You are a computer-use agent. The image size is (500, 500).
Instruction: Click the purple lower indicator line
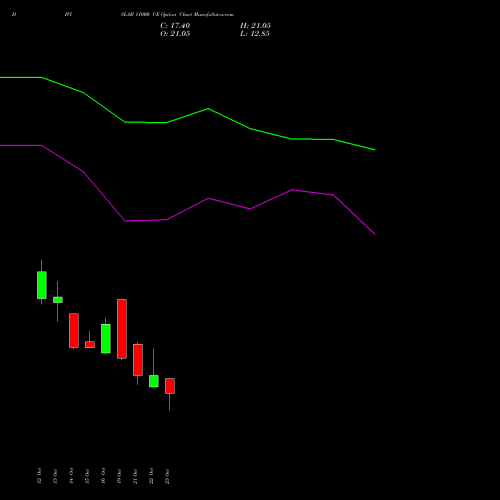click(x=208, y=199)
